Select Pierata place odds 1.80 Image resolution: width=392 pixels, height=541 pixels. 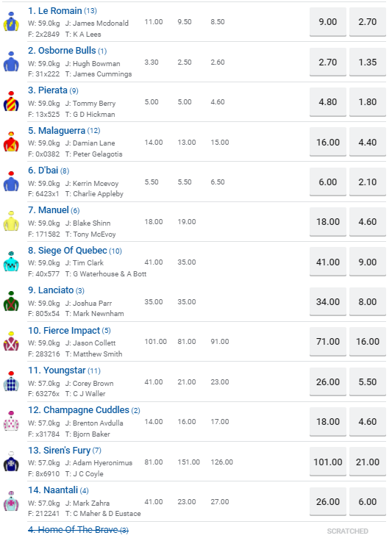(368, 101)
